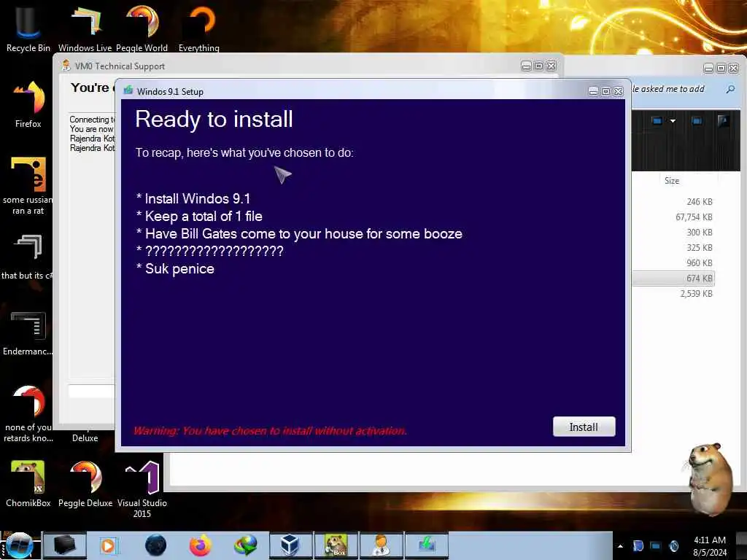747x560 pixels.
Task: Select the Firefox desktop shortcut
Action: [x=28, y=104]
